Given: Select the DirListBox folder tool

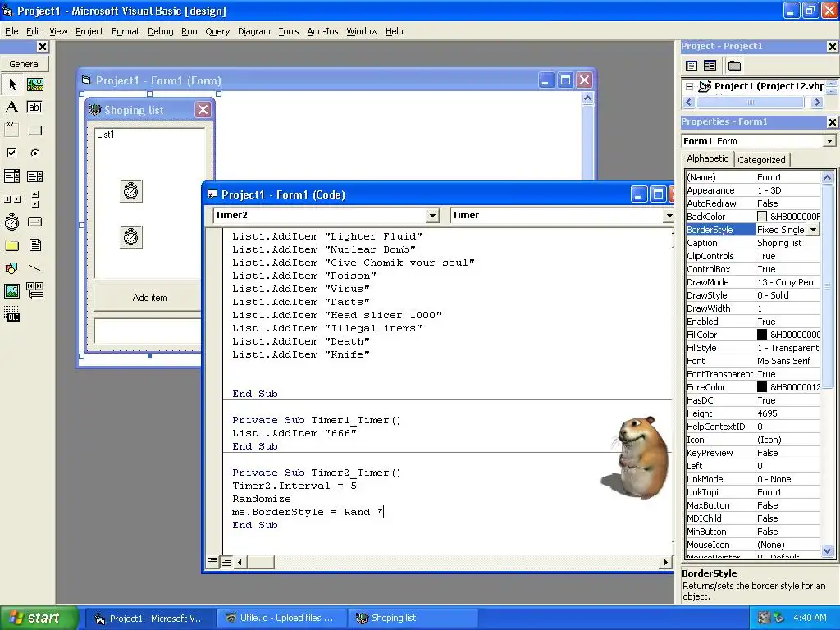Looking at the screenshot, I should point(11,245).
